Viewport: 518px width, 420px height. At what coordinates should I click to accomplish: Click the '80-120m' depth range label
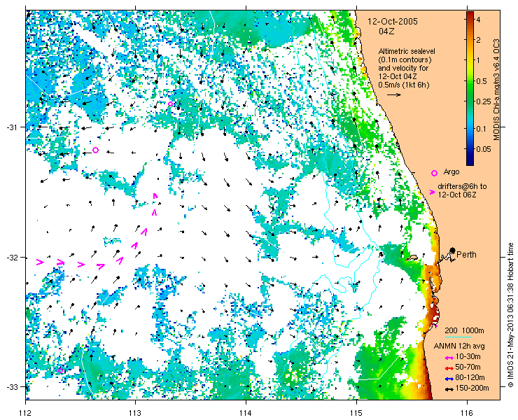(x=470, y=378)
